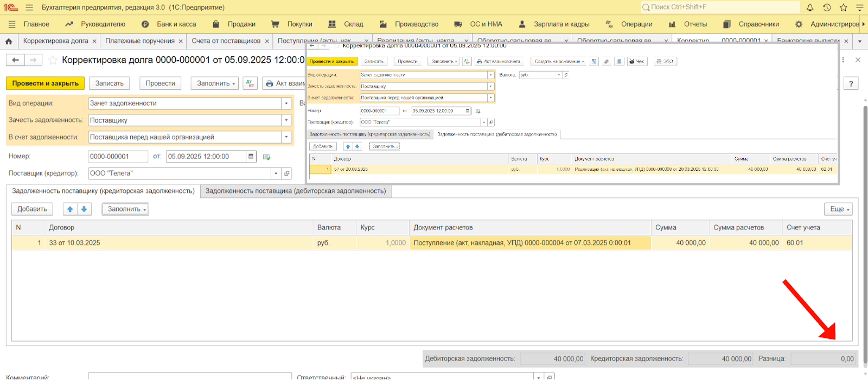Switch to the дебиторская задолженность tab
The width and height of the screenshot is (868, 385).
pos(296,191)
